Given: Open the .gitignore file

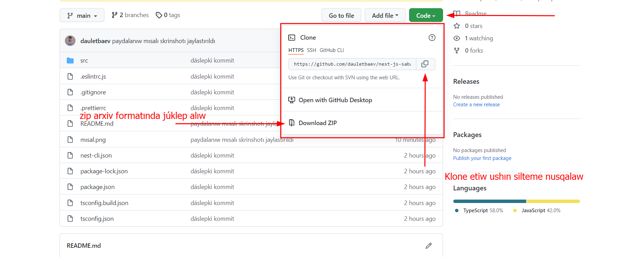Looking at the screenshot, I should (x=93, y=92).
